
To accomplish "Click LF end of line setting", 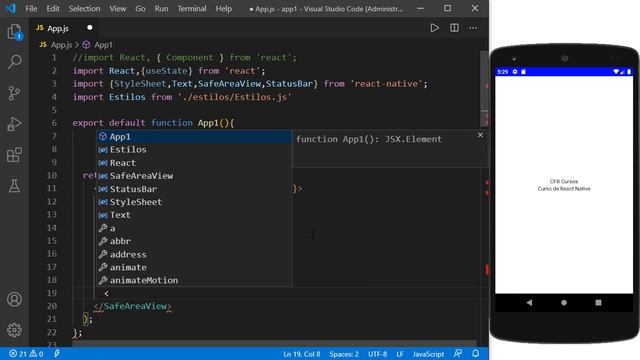I will coord(400,354).
